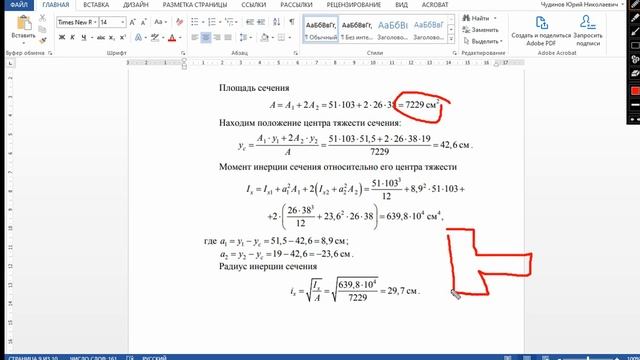Apply red font color (A button)
The image size is (640, 360).
[x=172, y=38]
